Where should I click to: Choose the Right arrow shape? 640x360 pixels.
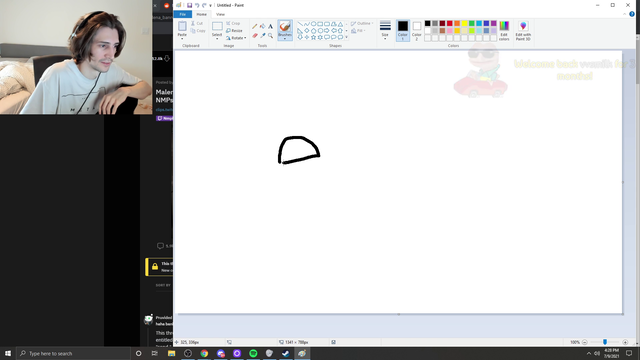(x=327, y=31)
